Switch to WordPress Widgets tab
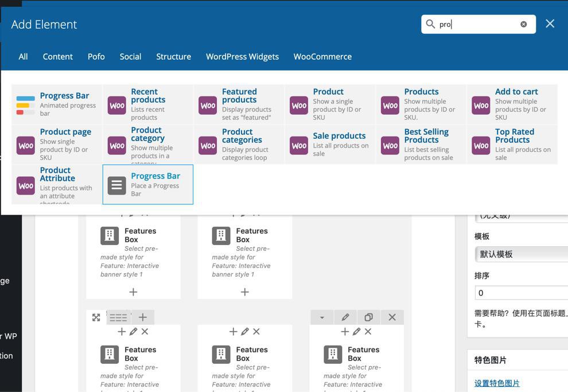The width and height of the screenshot is (568, 392). (242, 56)
